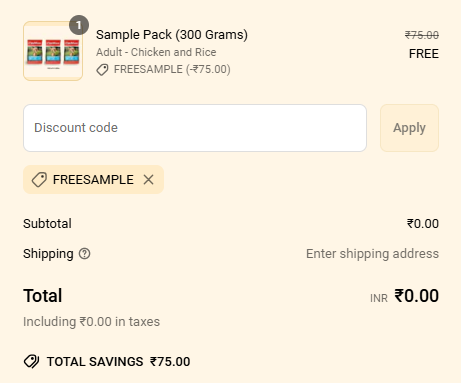This screenshot has width=461, height=383.
Task: Click the Total Savings tags icon
Action: (x=31, y=362)
